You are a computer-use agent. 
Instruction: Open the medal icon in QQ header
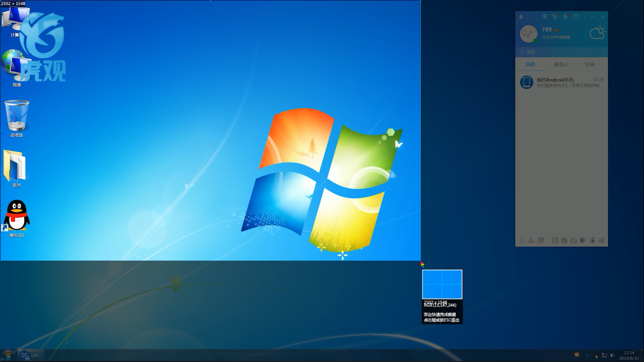(544, 17)
